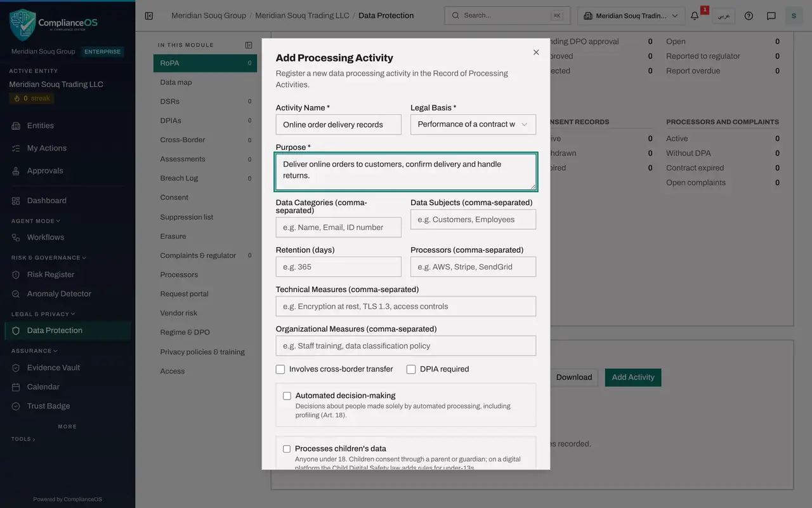Click the Data Subjects input field
This screenshot has height=508, width=812.
click(x=473, y=220)
